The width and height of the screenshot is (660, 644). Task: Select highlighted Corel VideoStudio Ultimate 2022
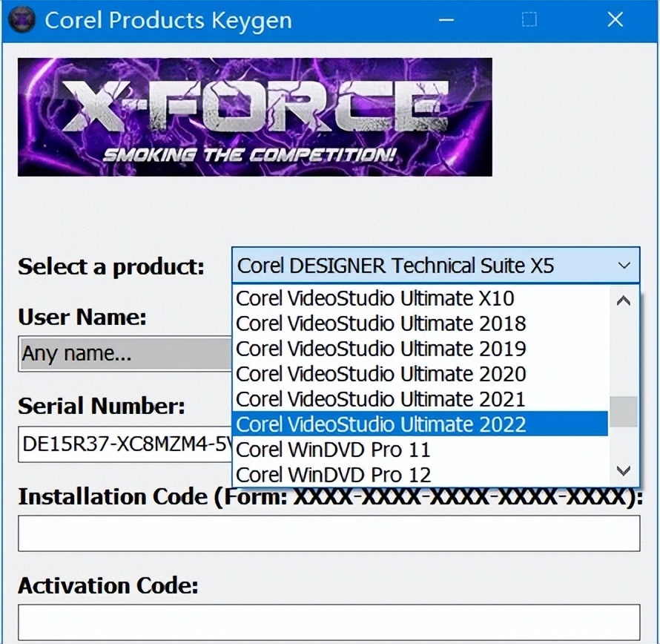(380, 425)
